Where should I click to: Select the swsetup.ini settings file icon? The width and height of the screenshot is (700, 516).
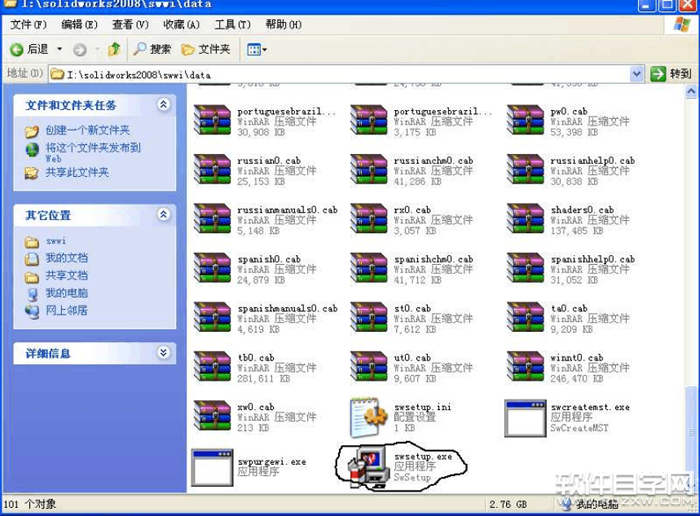369,417
